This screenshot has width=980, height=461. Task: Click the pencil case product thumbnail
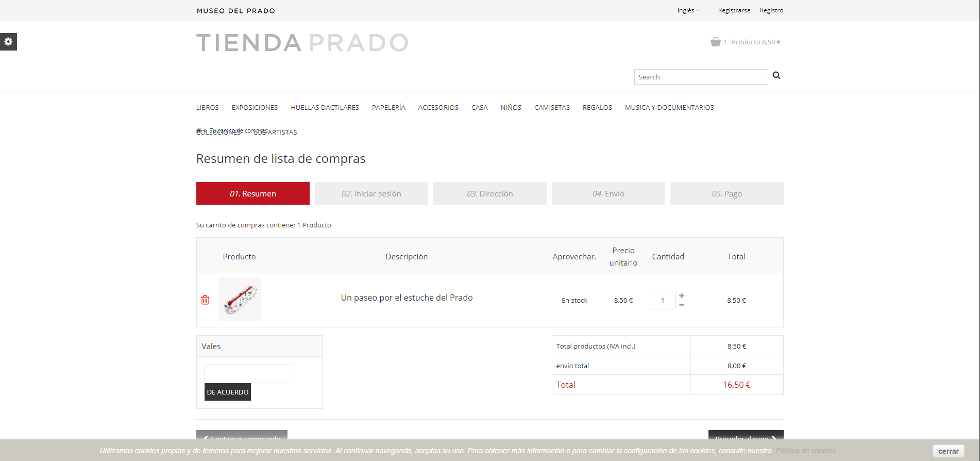[x=240, y=299]
